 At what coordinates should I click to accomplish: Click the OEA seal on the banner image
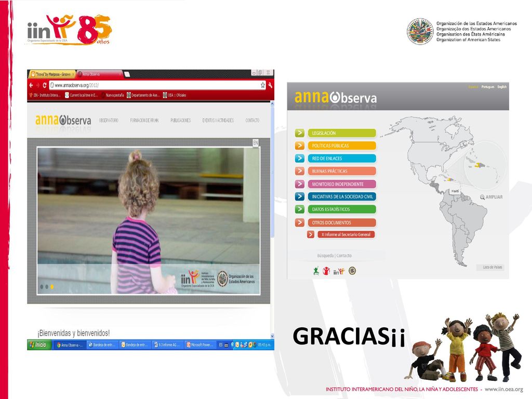pyautogui.click(x=222, y=278)
